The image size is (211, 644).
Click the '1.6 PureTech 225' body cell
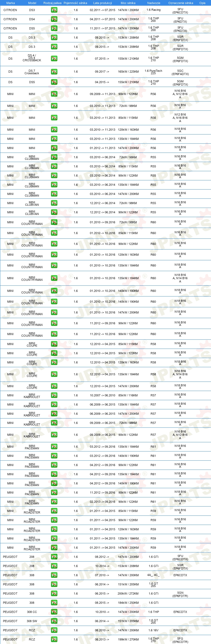(x=153, y=72)
